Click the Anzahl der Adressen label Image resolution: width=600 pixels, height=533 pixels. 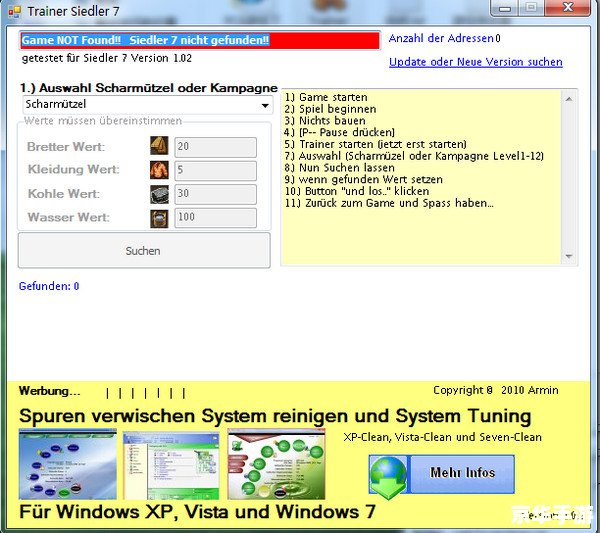tap(441, 38)
